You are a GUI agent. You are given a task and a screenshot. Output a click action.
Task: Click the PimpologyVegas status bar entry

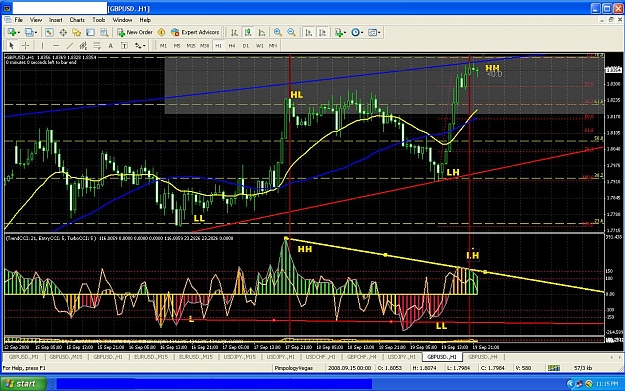294,368
